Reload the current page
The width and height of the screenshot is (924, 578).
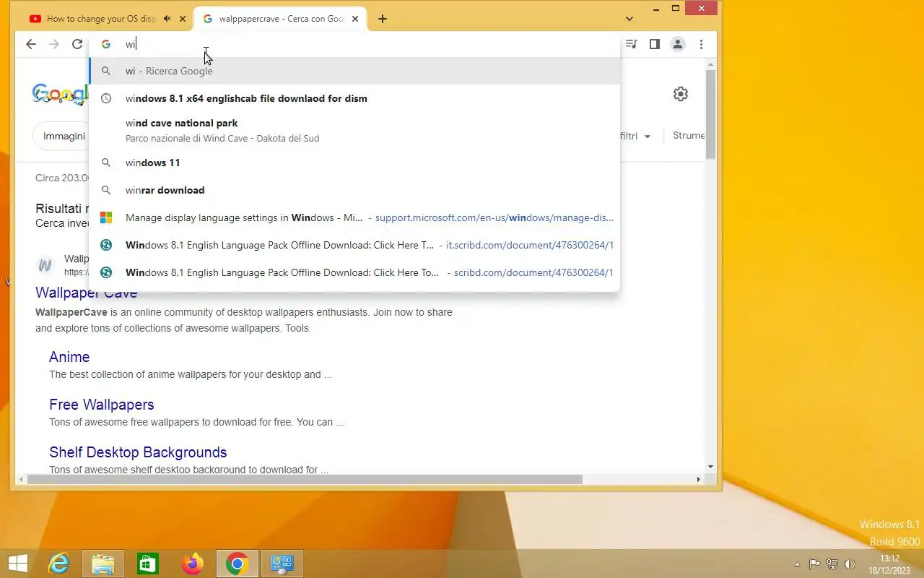[77, 44]
